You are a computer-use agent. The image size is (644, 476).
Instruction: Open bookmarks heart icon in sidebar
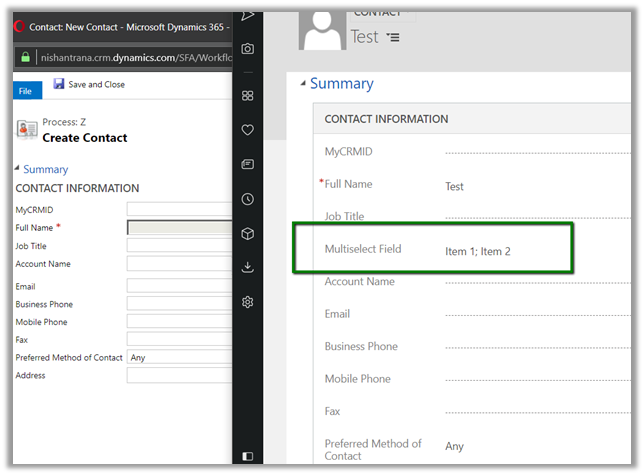248,130
